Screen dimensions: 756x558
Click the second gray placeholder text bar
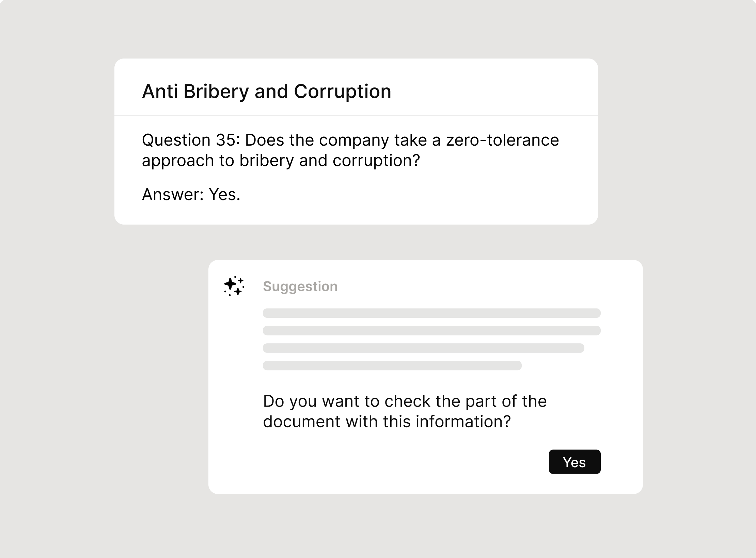coord(431,331)
